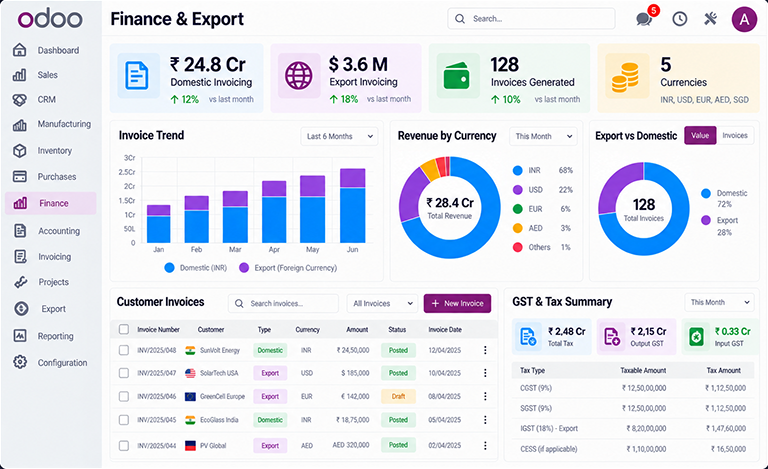The image size is (768, 469).
Task: Open the Invoicing icon in sidebar
Action: tap(20, 257)
